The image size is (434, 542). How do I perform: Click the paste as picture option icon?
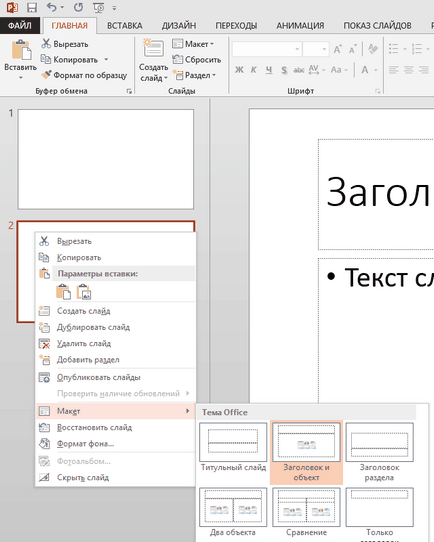tap(84, 291)
